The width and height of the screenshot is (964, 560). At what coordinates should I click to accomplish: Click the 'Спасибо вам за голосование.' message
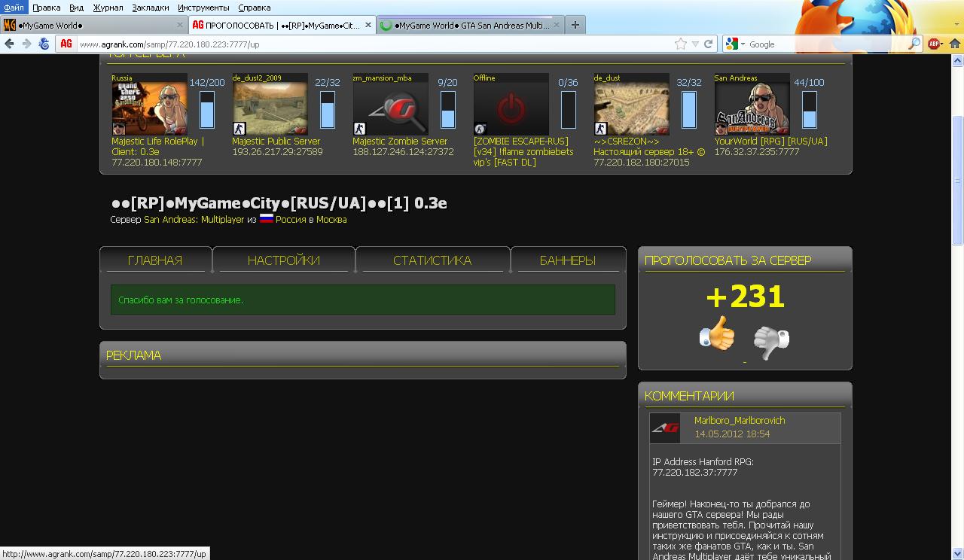click(x=181, y=300)
